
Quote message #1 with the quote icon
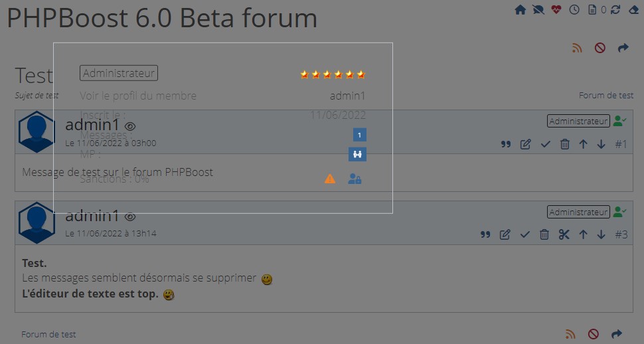coord(506,144)
